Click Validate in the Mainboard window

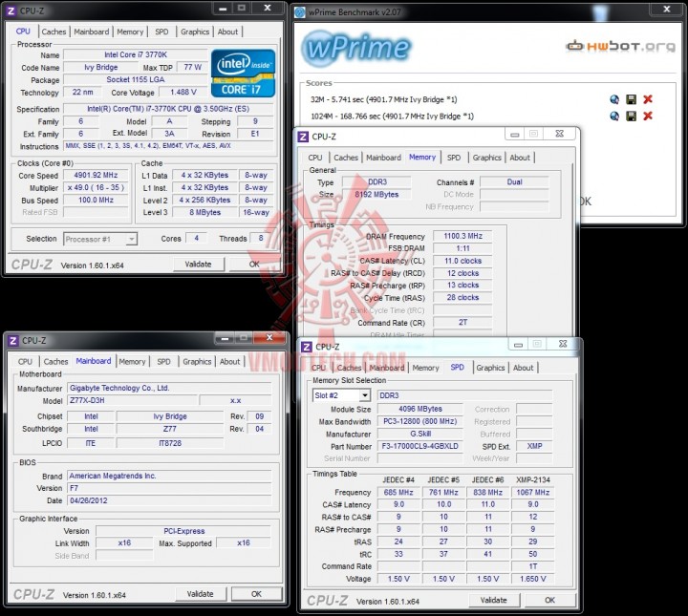click(x=201, y=594)
